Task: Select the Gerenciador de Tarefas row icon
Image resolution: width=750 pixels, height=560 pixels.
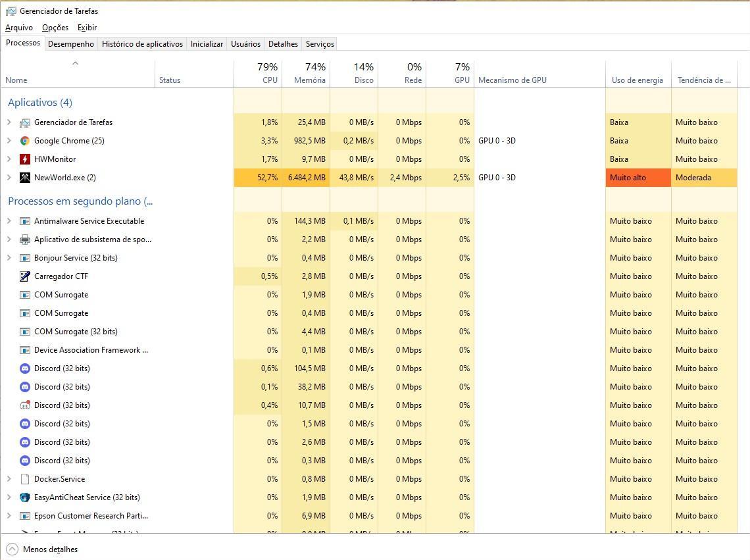Action: (x=25, y=122)
